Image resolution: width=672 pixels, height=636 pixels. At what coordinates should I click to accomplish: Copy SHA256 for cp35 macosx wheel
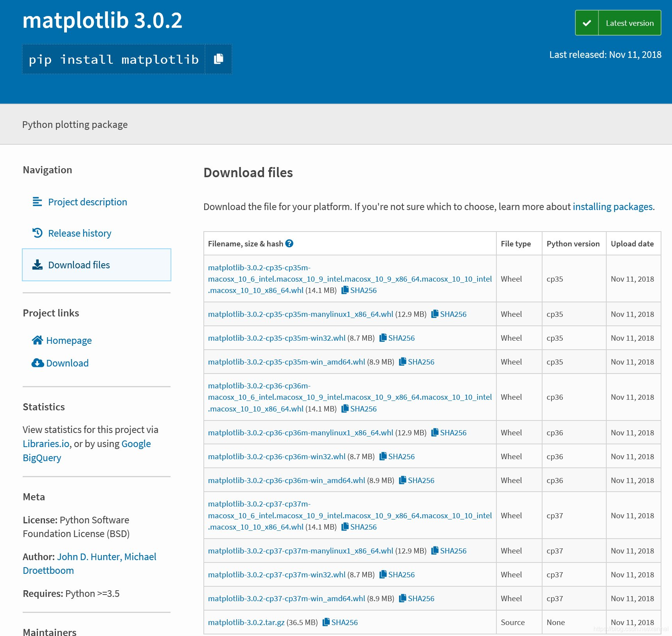point(359,290)
